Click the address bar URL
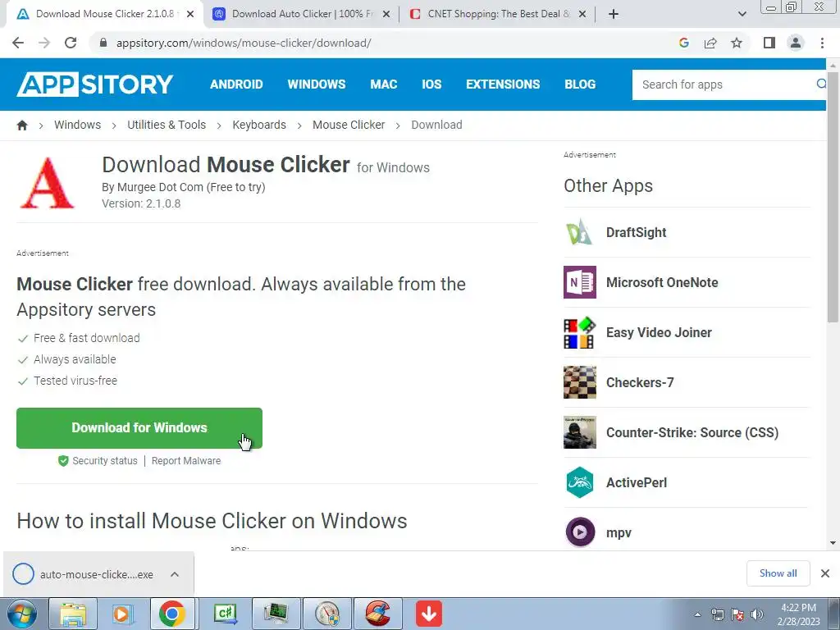Viewport: 840px width, 630px height. click(x=244, y=43)
